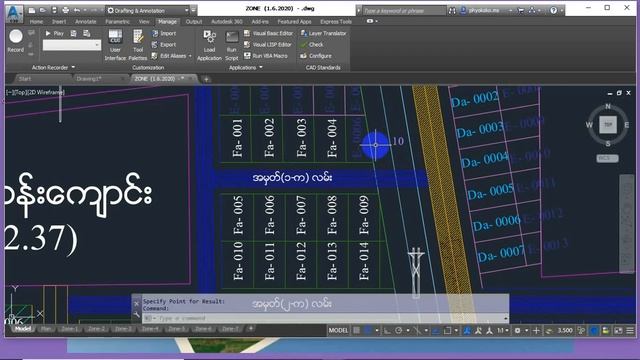The image size is (640, 360).
Task: Toggle ortho mode in status bar
Action: (x=387, y=330)
